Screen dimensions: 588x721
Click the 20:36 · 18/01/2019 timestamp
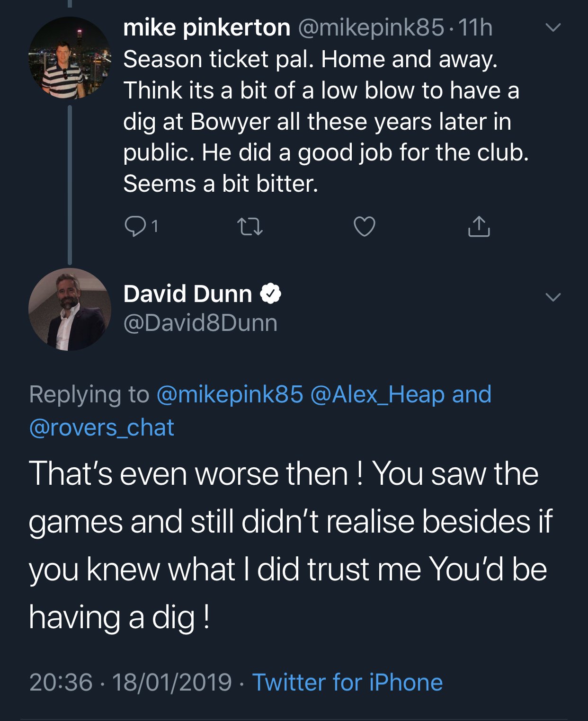131,682
